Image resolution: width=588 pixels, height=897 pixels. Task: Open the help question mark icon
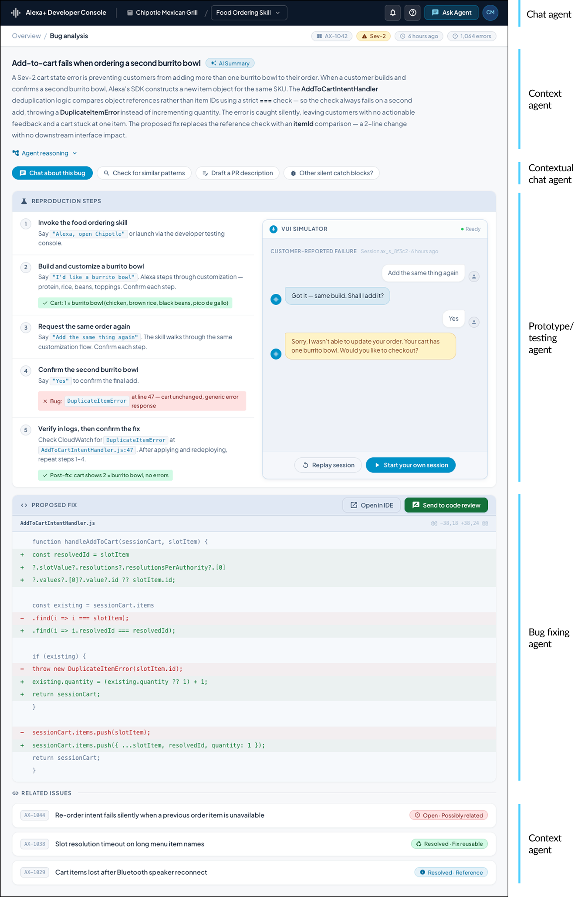pos(412,13)
